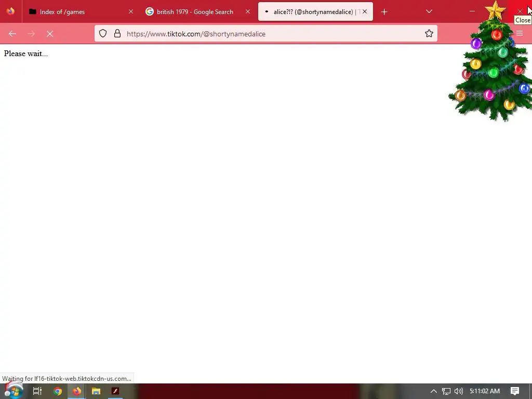
Task: View site security padlock info
Action: pyautogui.click(x=117, y=33)
